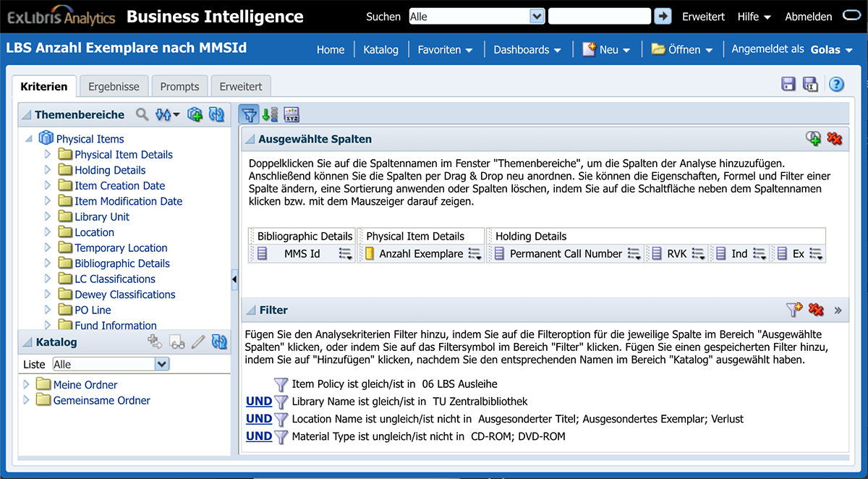The width and height of the screenshot is (868, 479).
Task: Collapse the Filter section triangle
Action: 250,310
